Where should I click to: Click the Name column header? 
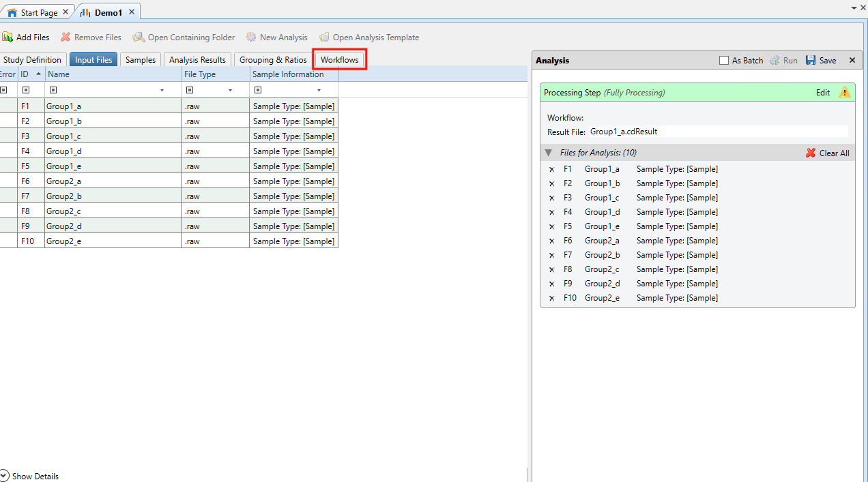[x=113, y=74]
